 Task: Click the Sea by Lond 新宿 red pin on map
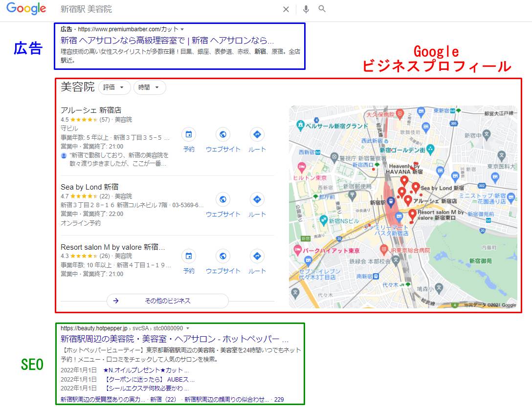(416, 187)
